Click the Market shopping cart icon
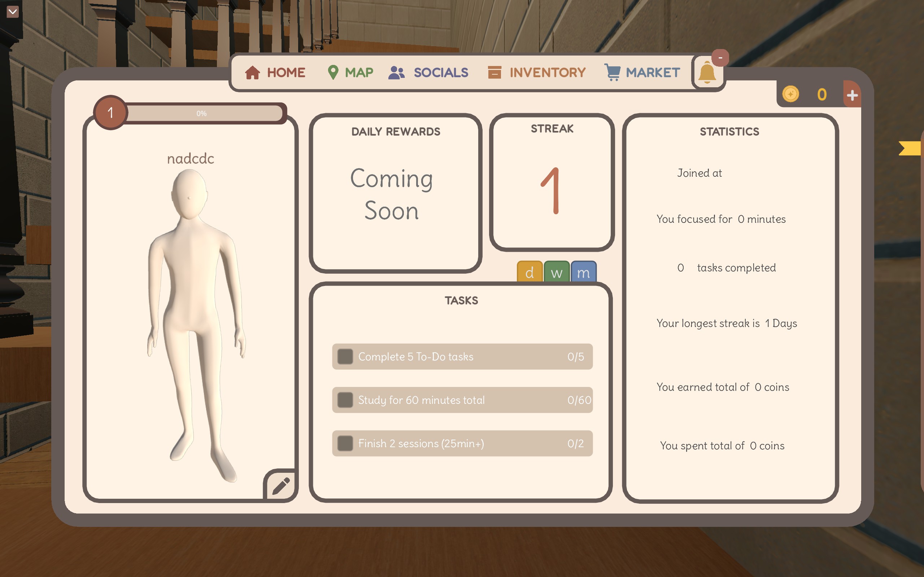The height and width of the screenshot is (577, 924). 613,72
